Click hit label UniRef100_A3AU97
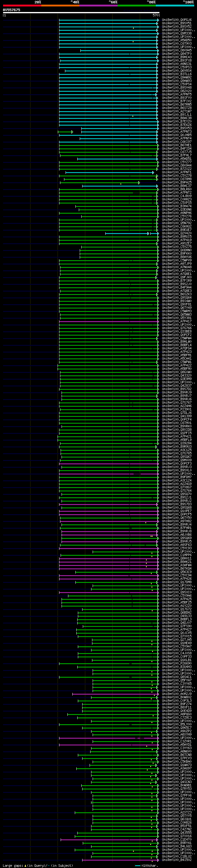 tap(177, 768)
